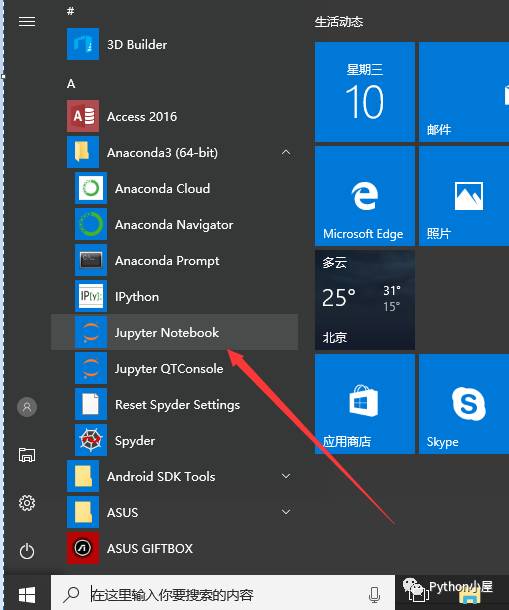509x610 pixels.
Task: Open the Microsoft Edge tile
Action: (365, 196)
